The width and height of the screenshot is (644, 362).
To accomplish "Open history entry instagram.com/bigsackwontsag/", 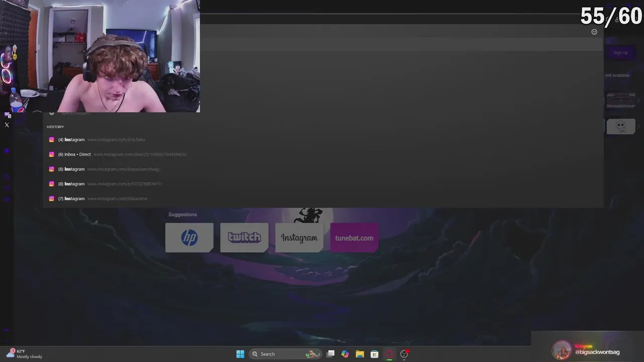I will click(x=323, y=169).
